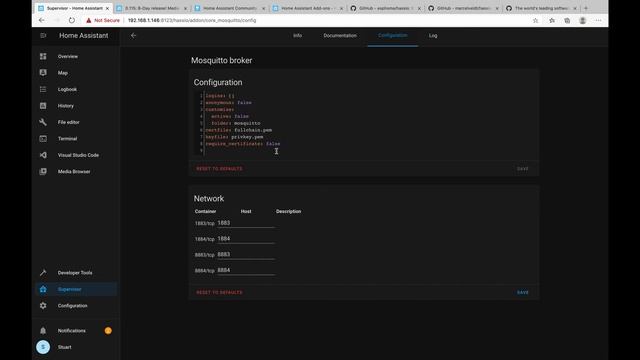Switch to the world's leading software browser tab
Image resolution: width=640 pixels, height=360 pixels.
click(x=541, y=8)
